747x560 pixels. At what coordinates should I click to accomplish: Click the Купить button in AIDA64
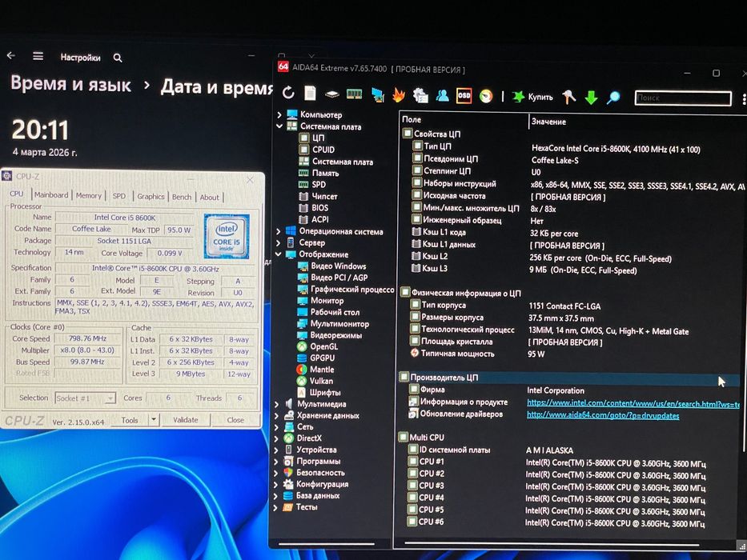pos(532,97)
